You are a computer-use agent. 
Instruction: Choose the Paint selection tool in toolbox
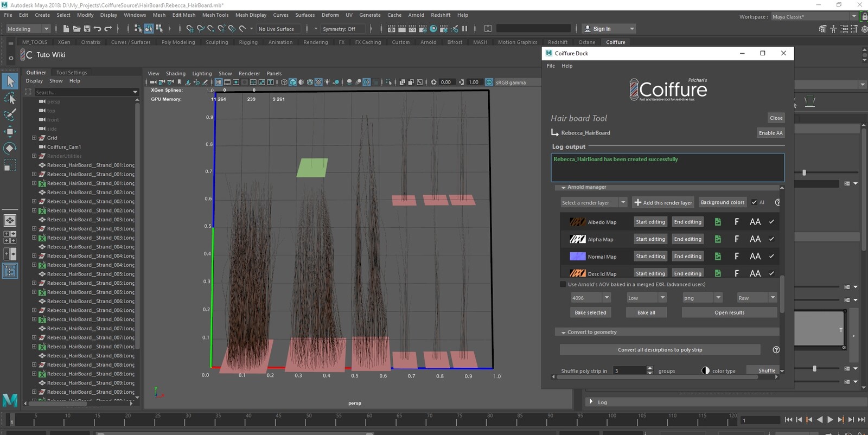tap(10, 114)
